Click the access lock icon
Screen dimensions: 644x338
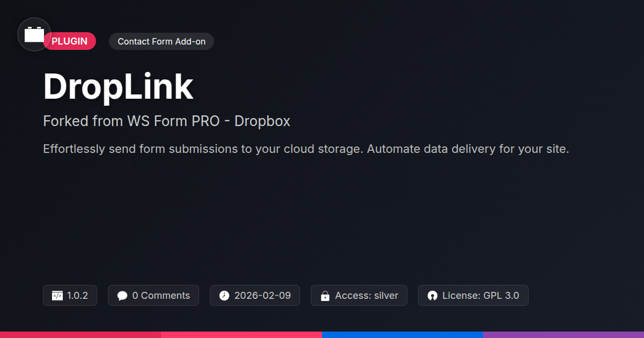pyautogui.click(x=325, y=296)
